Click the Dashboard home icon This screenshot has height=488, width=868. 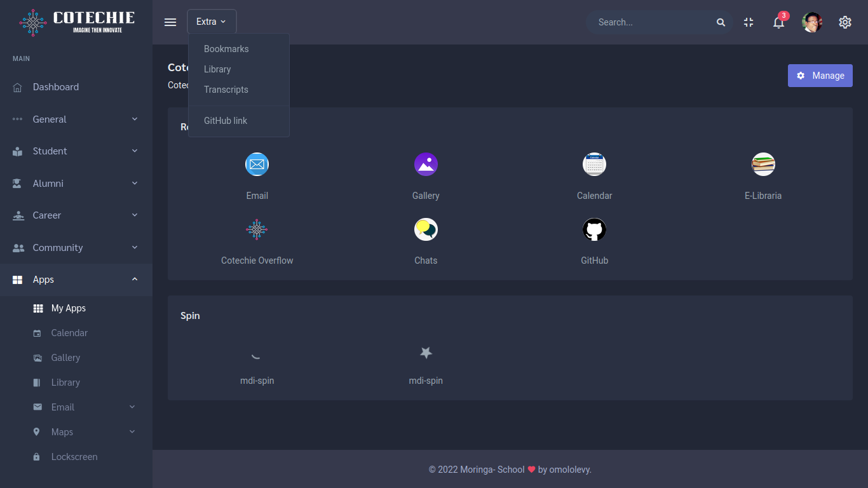[18, 87]
